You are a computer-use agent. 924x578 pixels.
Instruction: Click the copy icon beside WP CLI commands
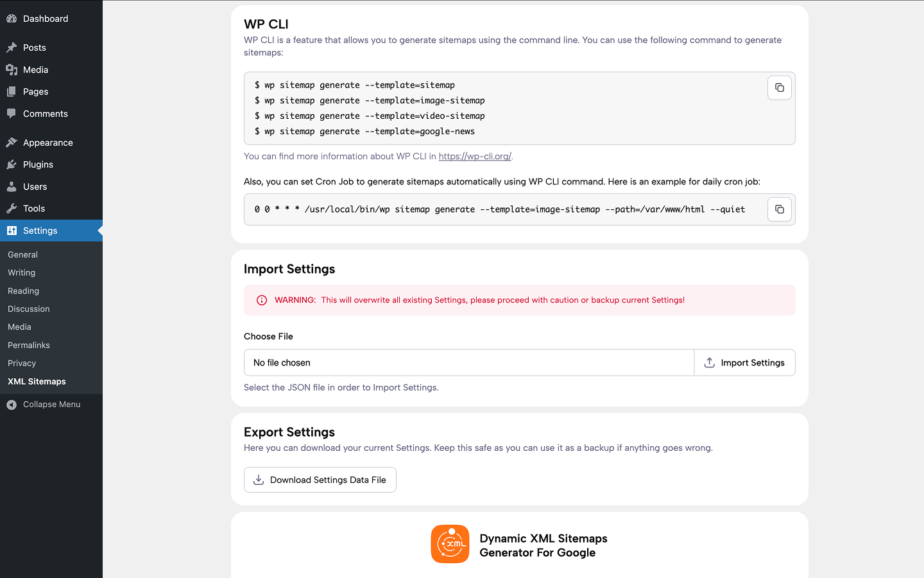point(779,87)
